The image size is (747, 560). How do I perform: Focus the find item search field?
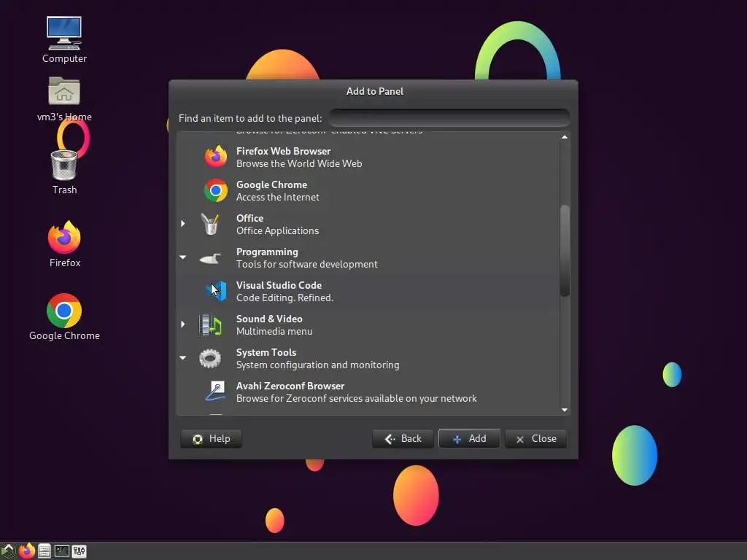click(x=449, y=118)
